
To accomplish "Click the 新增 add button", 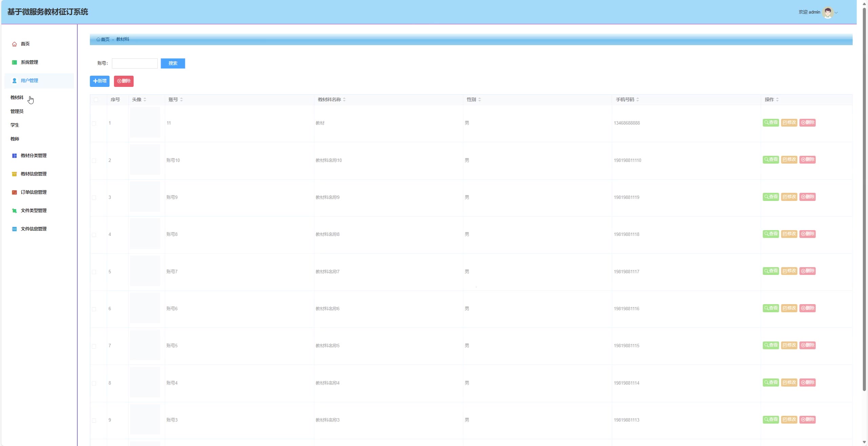I will coord(99,81).
